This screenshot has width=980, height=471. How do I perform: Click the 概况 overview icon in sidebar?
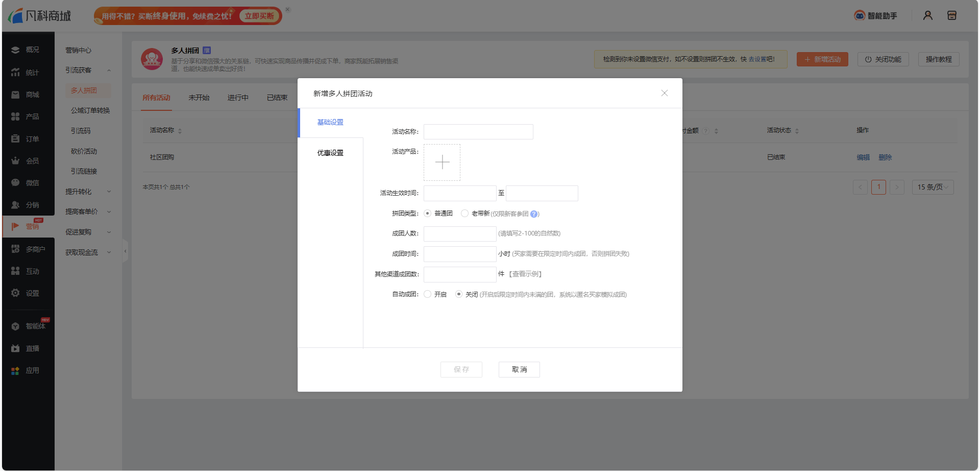tap(15, 50)
